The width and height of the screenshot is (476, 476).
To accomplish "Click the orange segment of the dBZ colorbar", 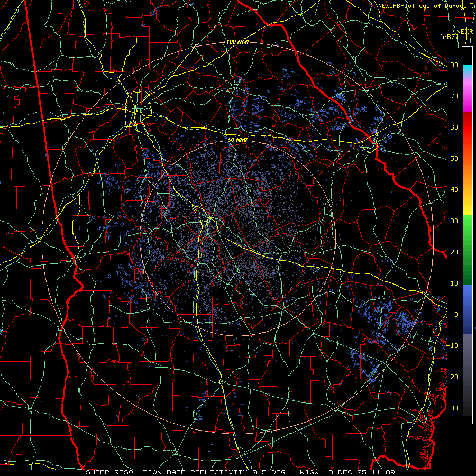I will pos(467,173).
